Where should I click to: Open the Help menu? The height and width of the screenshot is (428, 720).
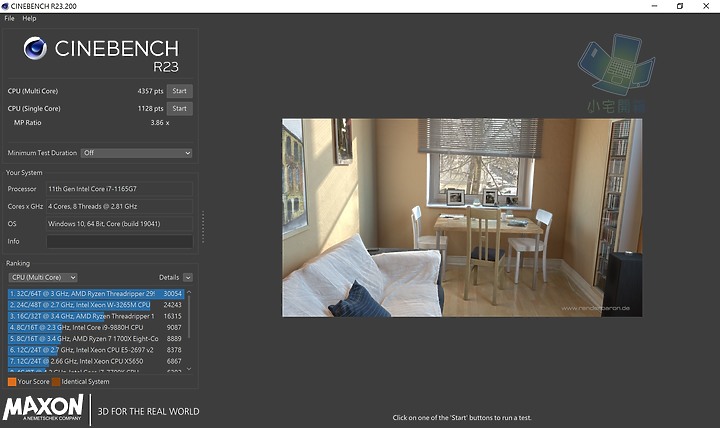(x=29, y=18)
